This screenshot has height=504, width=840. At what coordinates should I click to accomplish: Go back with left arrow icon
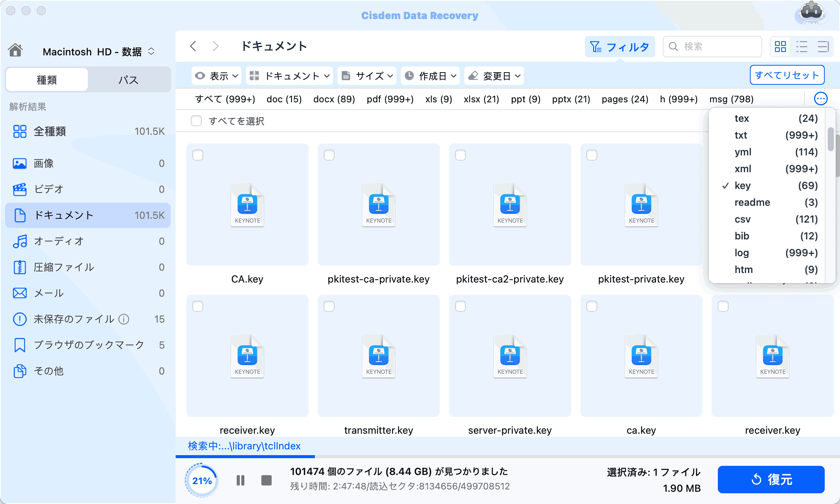coord(193,46)
